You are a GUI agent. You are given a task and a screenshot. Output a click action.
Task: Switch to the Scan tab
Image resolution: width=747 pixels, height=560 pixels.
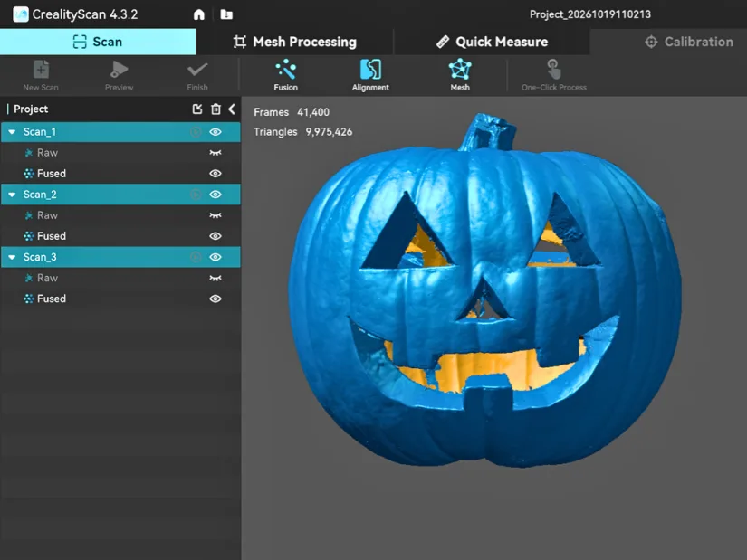(x=98, y=42)
